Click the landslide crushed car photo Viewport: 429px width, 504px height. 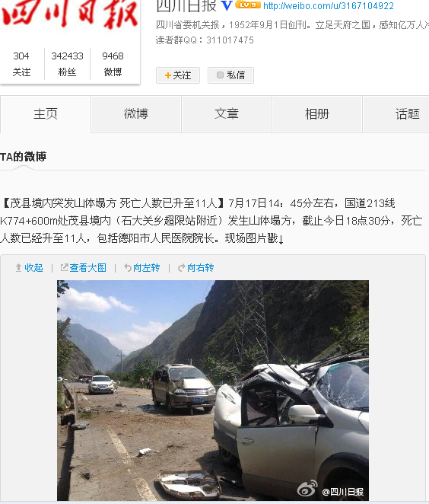213,391
